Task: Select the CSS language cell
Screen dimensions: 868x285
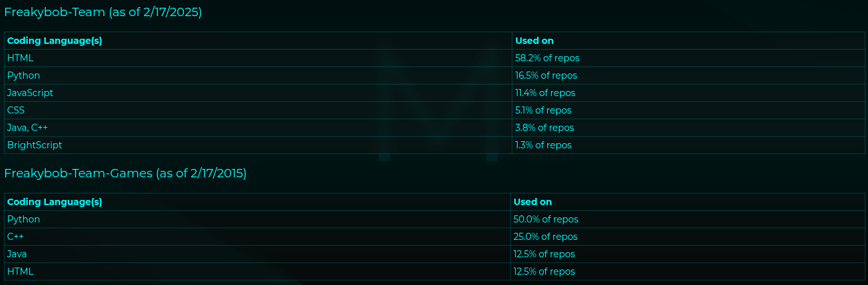Action: (x=15, y=110)
